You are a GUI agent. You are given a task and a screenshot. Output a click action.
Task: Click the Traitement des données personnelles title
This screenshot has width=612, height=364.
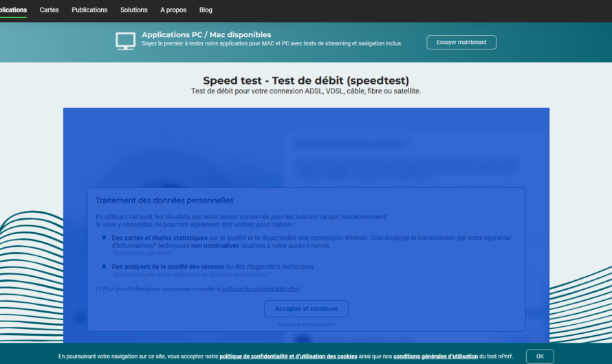(164, 201)
